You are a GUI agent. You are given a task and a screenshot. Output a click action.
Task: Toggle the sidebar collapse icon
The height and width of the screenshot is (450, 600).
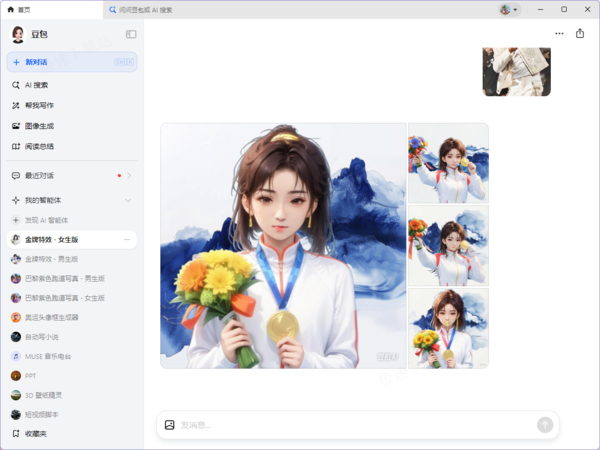(x=131, y=34)
